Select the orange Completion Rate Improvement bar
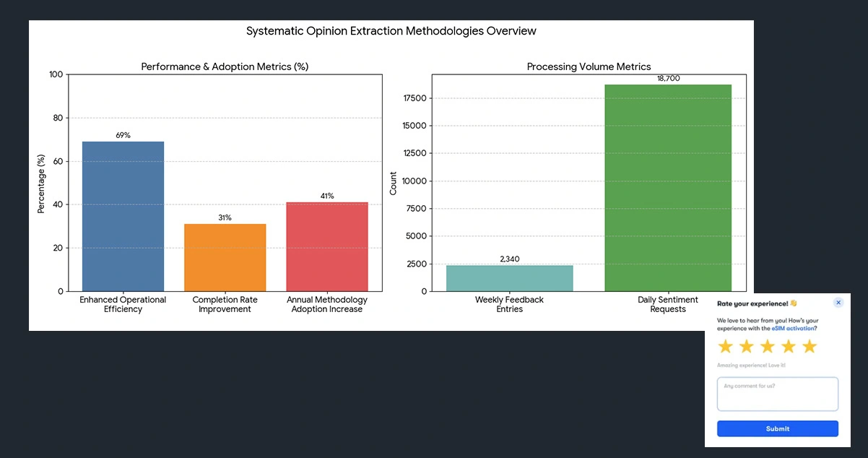The height and width of the screenshot is (458, 868). click(225, 256)
